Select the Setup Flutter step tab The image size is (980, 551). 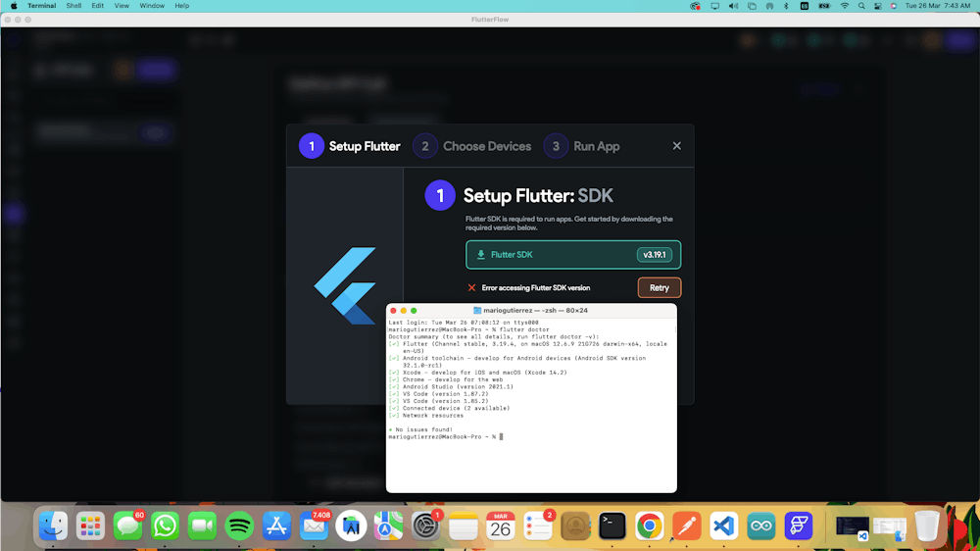click(x=350, y=146)
